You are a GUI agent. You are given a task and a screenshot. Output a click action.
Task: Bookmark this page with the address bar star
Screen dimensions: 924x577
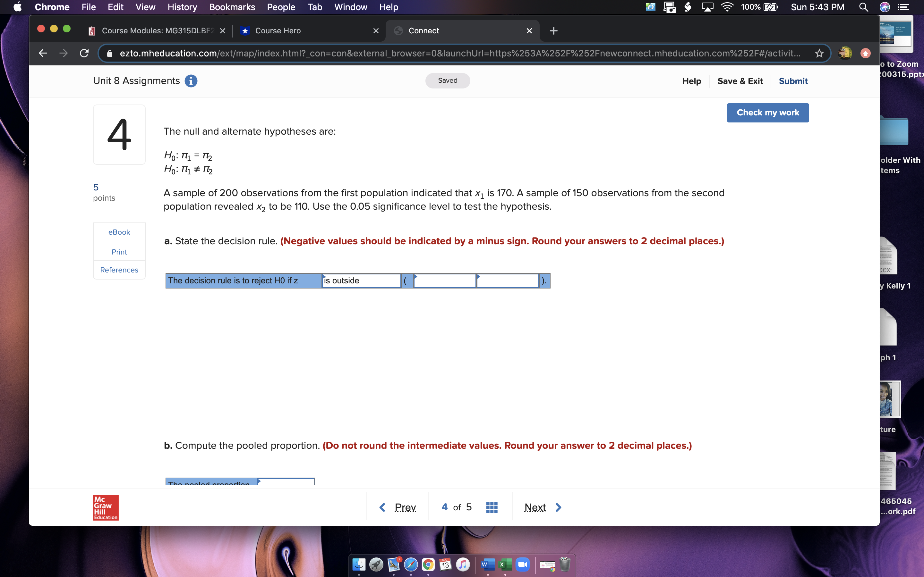coord(819,54)
